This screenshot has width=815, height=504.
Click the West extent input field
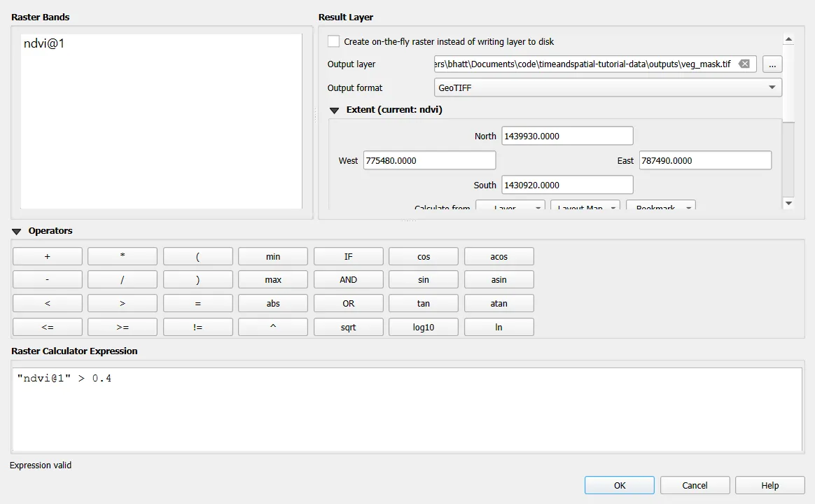tap(429, 160)
